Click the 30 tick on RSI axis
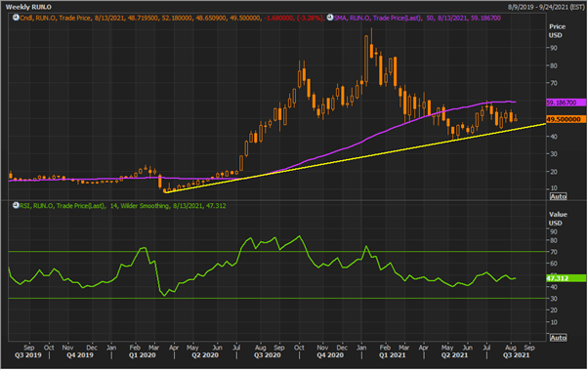This screenshot has width=588, height=370. pos(554,299)
